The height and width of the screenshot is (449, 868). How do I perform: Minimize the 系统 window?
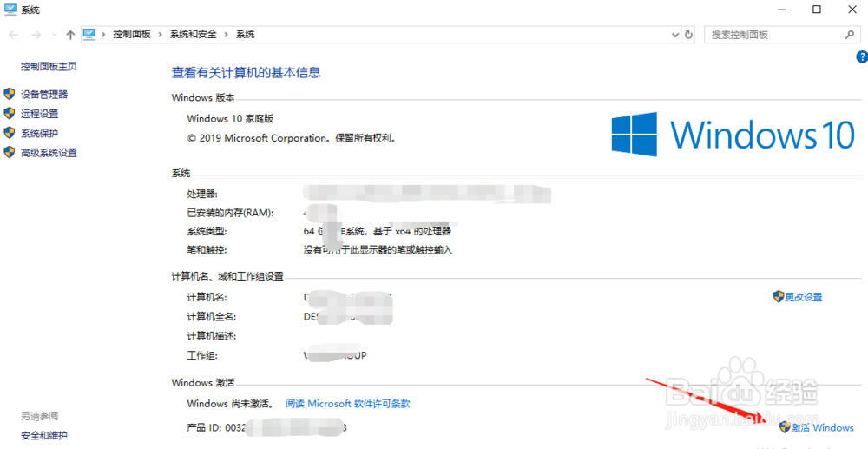coord(781,10)
